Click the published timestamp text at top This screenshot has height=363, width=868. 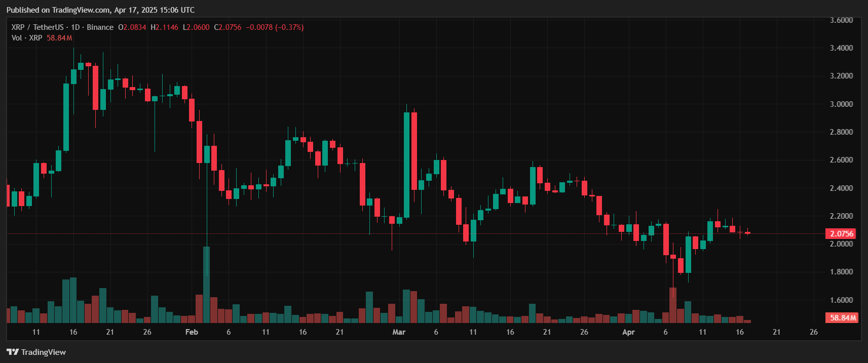coord(100,10)
